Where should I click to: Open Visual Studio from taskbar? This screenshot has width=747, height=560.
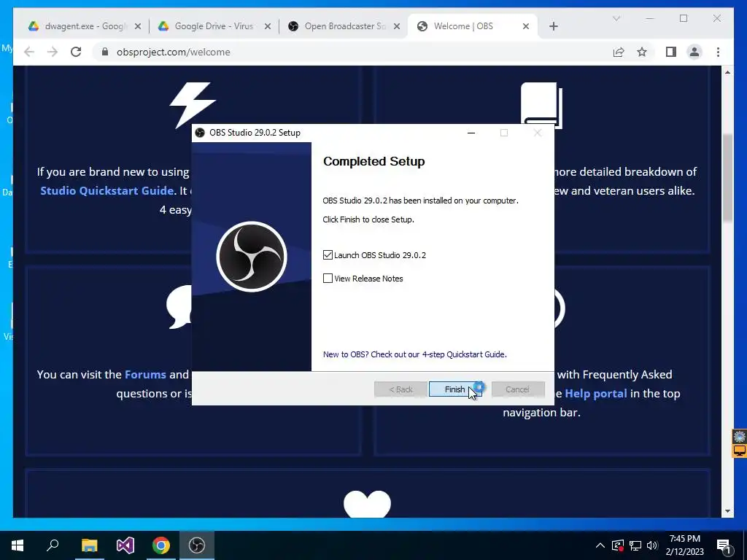(125, 545)
